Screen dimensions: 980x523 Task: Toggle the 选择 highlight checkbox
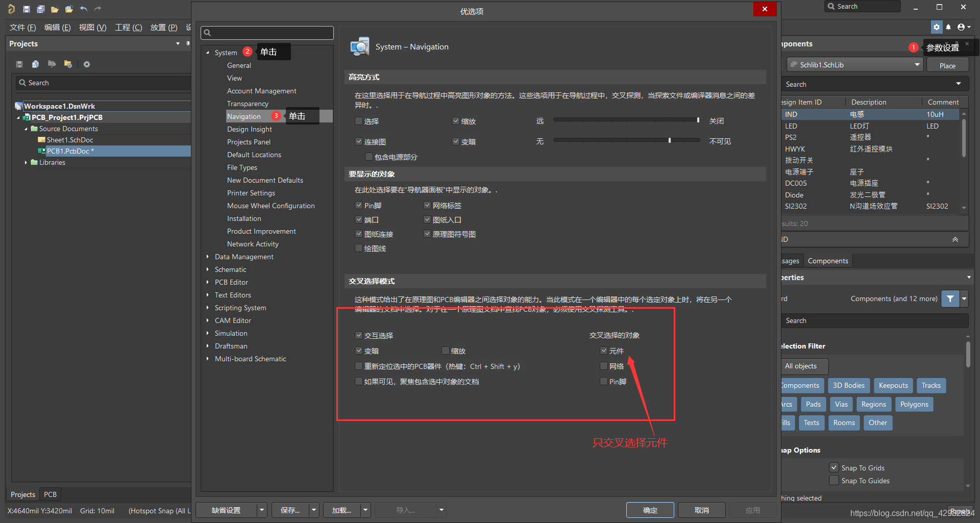(x=358, y=121)
